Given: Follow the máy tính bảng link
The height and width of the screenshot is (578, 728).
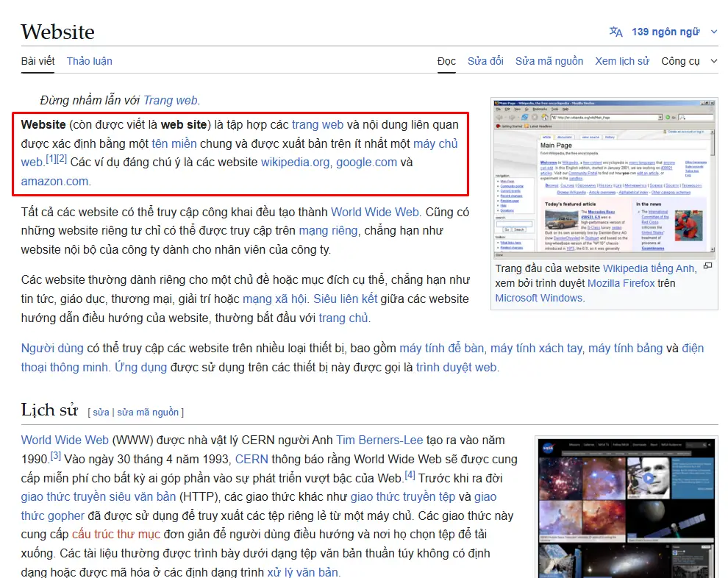Looking at the screenshot, I should (x=625, y=348).
